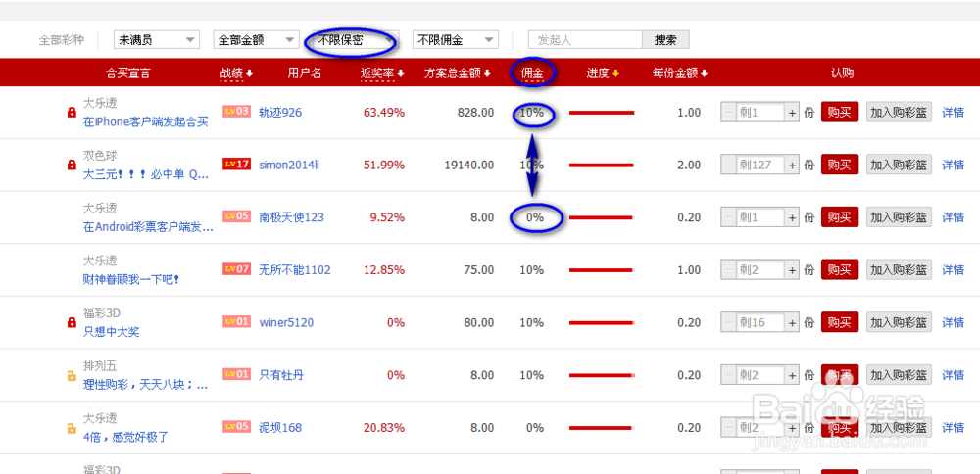The image size is (980, 474).
Task: Add simon2014li plan to 购彩篮
Action: click(x=899, y=165)
